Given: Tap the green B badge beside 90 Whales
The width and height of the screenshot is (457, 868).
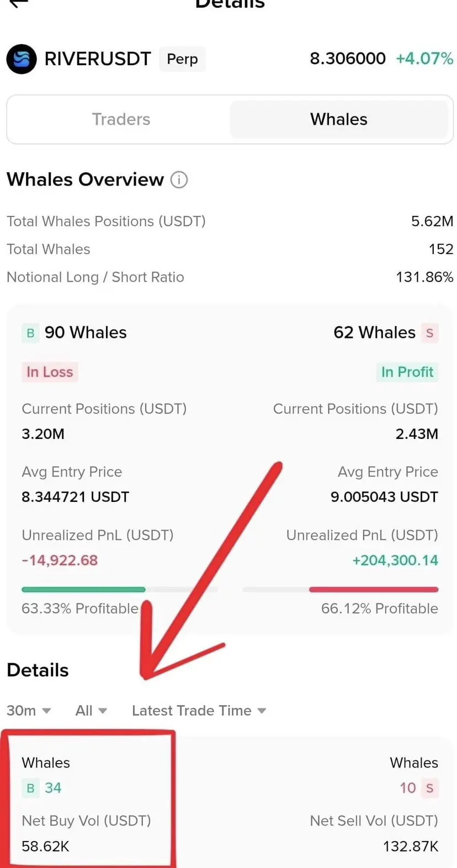Looking at the screenshot, I should (30, 333).
